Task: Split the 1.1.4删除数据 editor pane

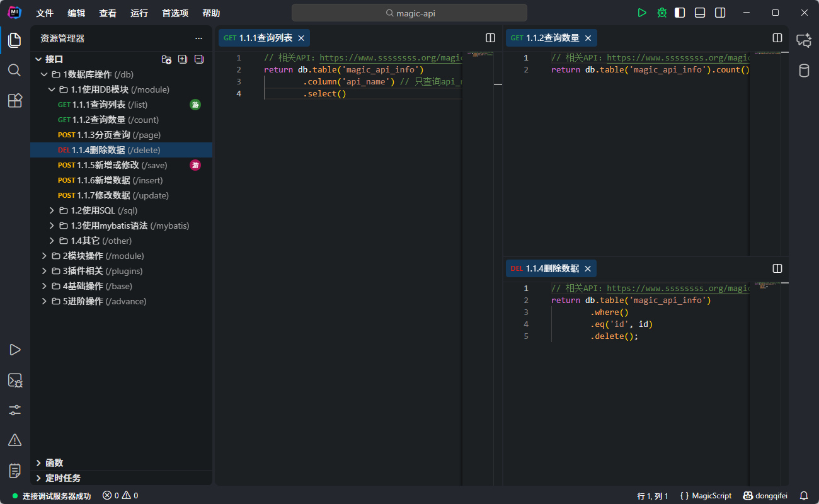Action: 777,268
